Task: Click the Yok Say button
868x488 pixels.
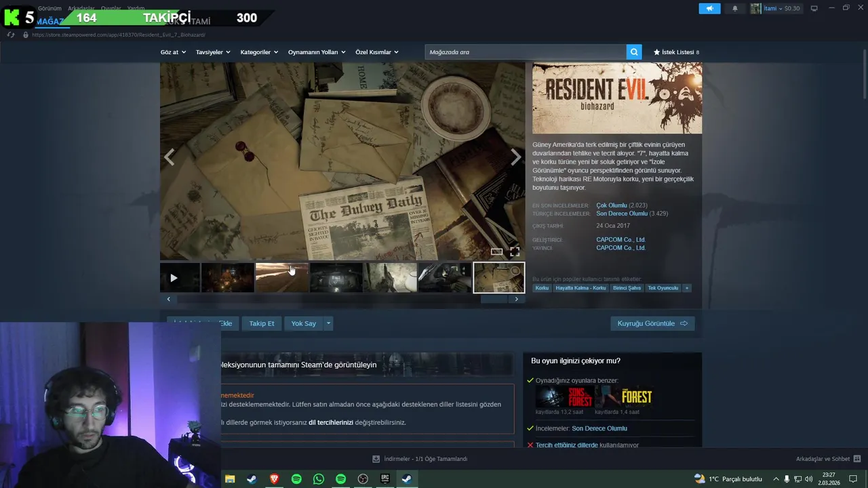Action: pos(304,323)
